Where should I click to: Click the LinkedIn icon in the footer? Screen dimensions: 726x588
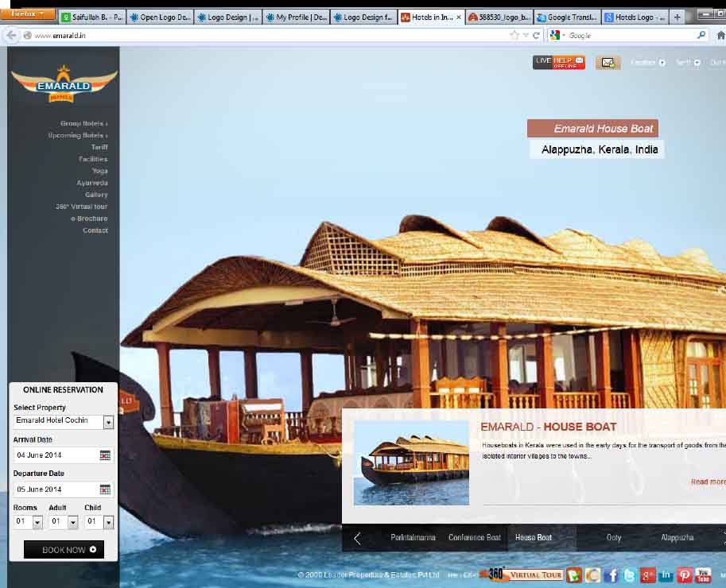666,575
